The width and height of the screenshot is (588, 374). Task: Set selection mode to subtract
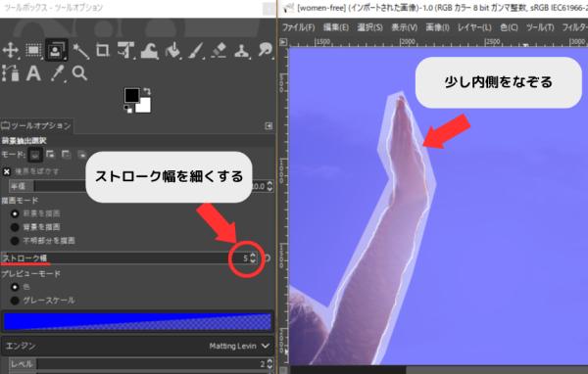pos(66,154)
